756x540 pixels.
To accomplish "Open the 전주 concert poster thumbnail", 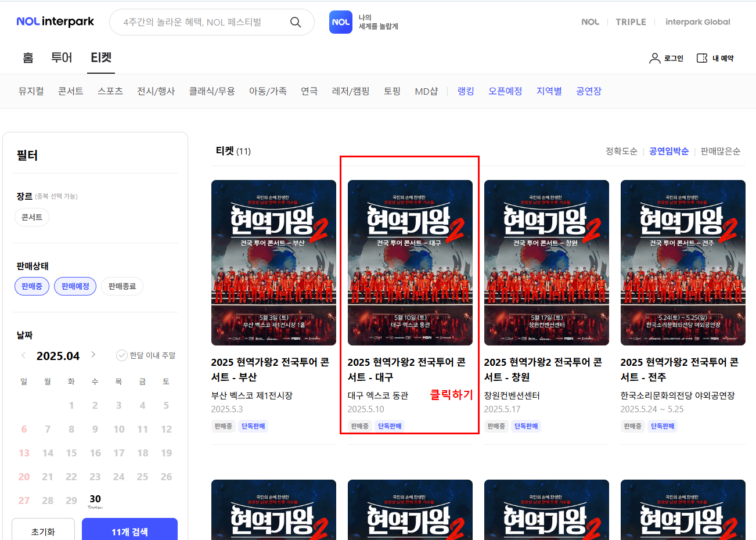I will pos(683,262).
